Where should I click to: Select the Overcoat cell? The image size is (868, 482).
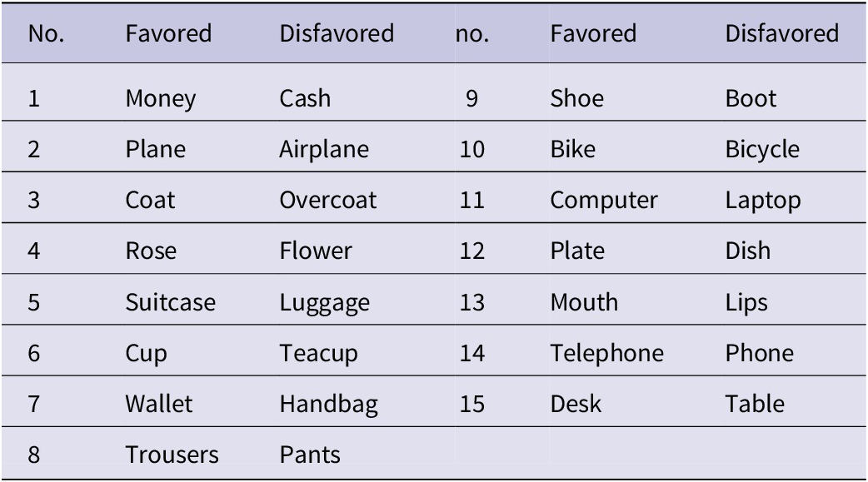327,201
